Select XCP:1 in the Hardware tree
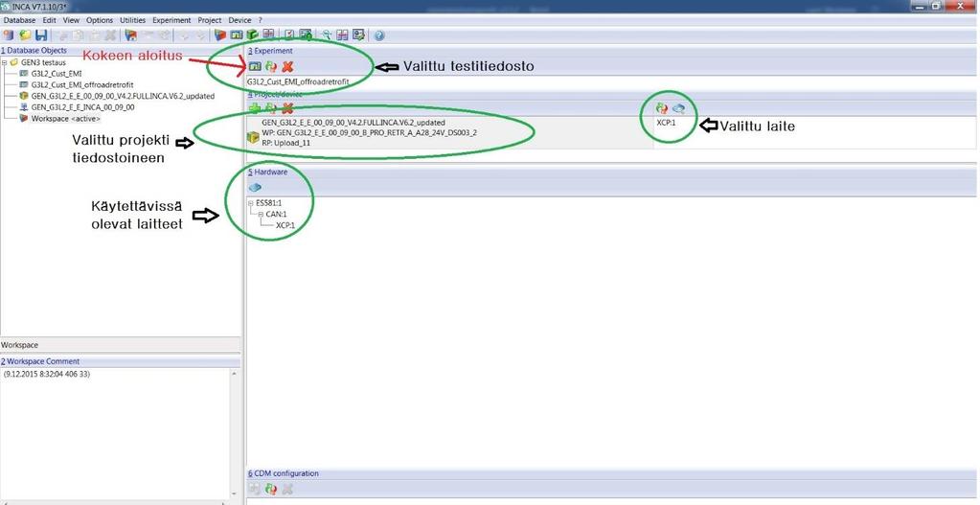 tap(285, 225)
